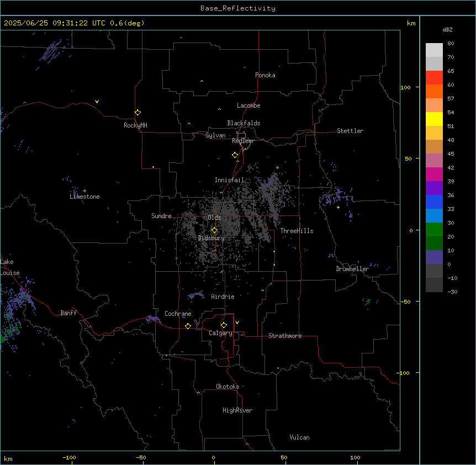
Task: Select the Blackfalds label
Action: click(x=244, y=123)
